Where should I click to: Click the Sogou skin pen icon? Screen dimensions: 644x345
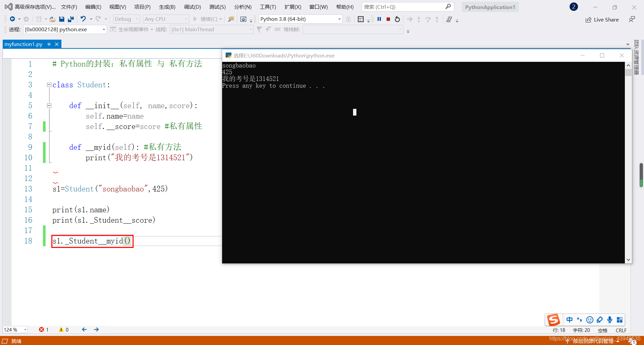point(600,319)
